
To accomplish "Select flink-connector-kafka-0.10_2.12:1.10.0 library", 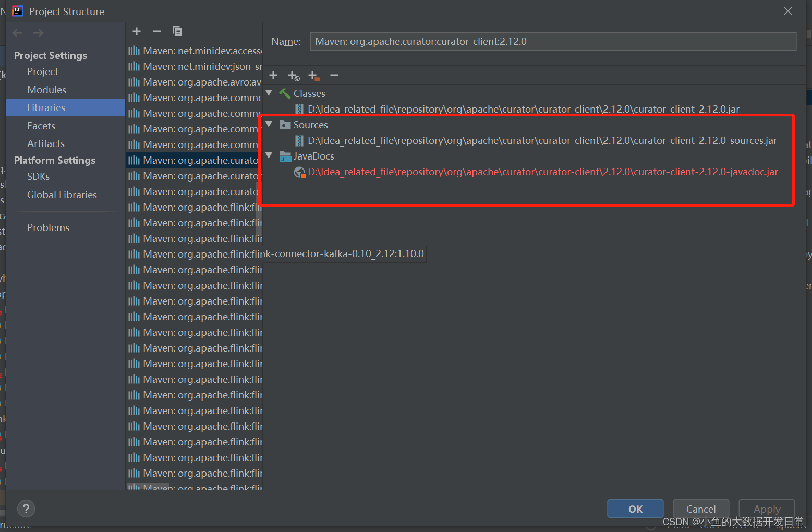I will click(276, 254).
